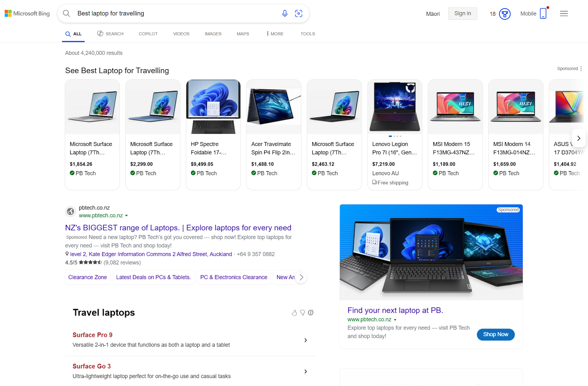Open Find your next laptop at PB link
Image resolution: width=588 pixels, height=386 pixels.
395,310
